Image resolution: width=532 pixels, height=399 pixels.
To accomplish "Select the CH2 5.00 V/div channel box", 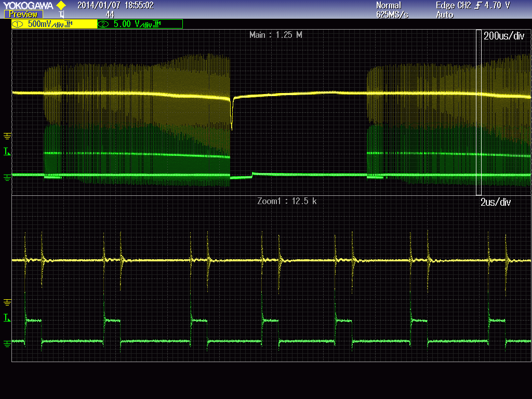I will pos(140,24).
